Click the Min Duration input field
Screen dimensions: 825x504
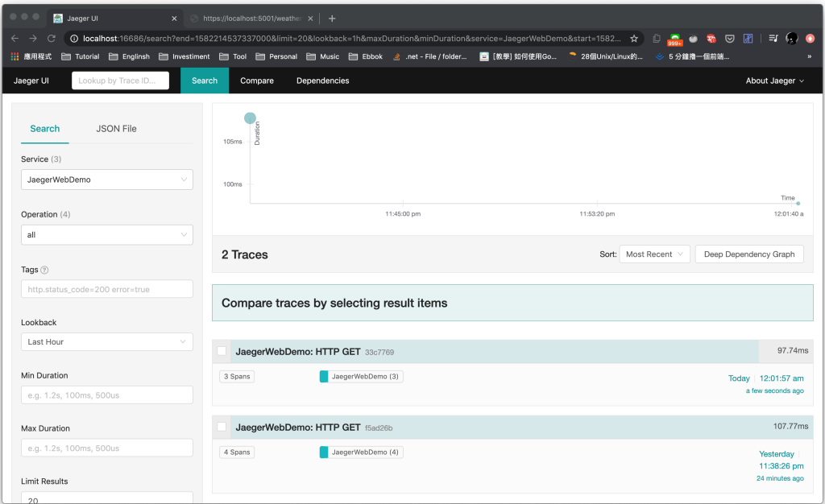click(107, 395)
